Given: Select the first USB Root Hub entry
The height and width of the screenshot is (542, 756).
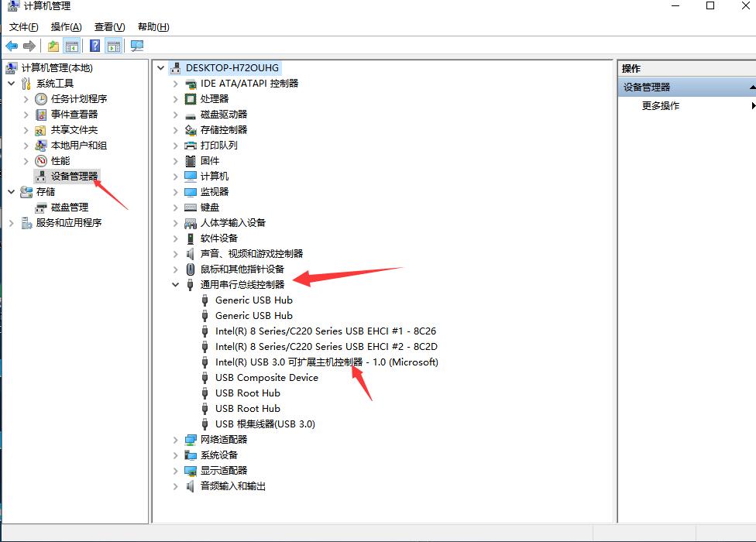Looking at the screenshot, I should click(248, 393).
